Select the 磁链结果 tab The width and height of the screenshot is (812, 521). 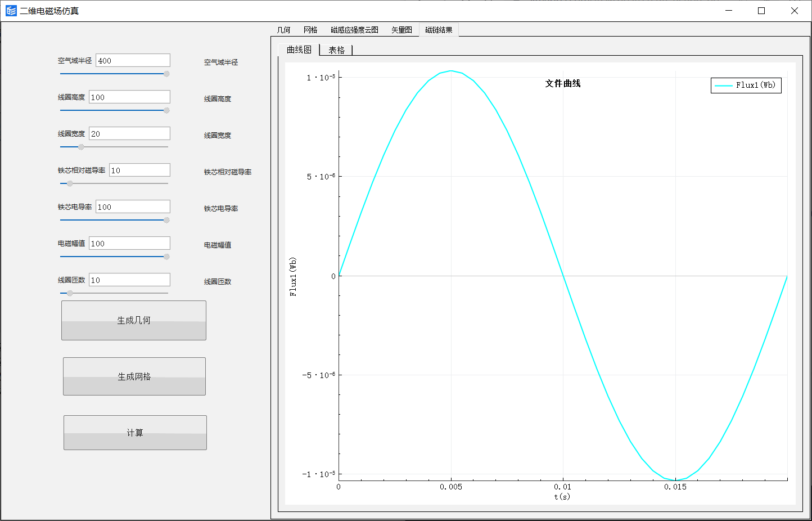tap(439, 30)
